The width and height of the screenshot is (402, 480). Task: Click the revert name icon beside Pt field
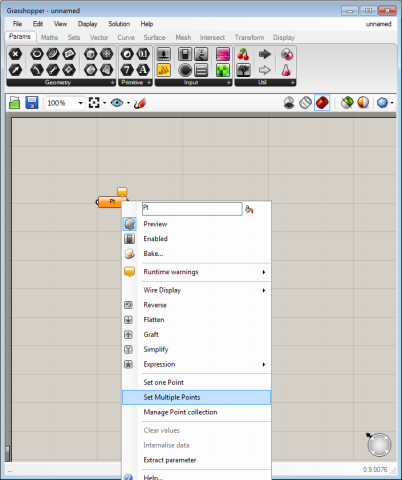[x=249, y=209]
